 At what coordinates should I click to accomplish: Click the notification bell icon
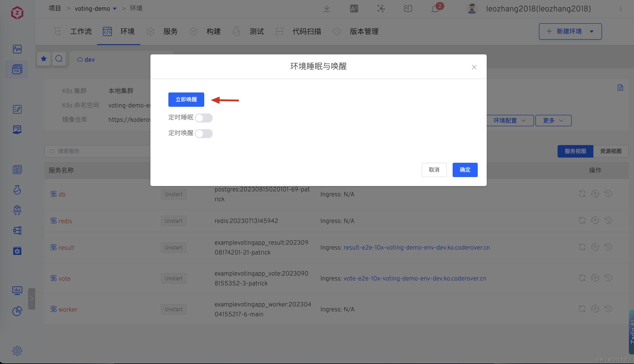point(435,9)
